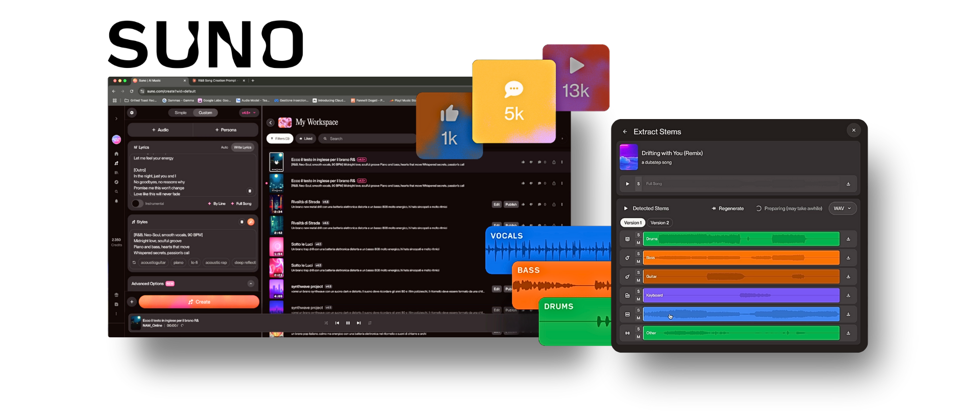Download the Drums stem

848,239
